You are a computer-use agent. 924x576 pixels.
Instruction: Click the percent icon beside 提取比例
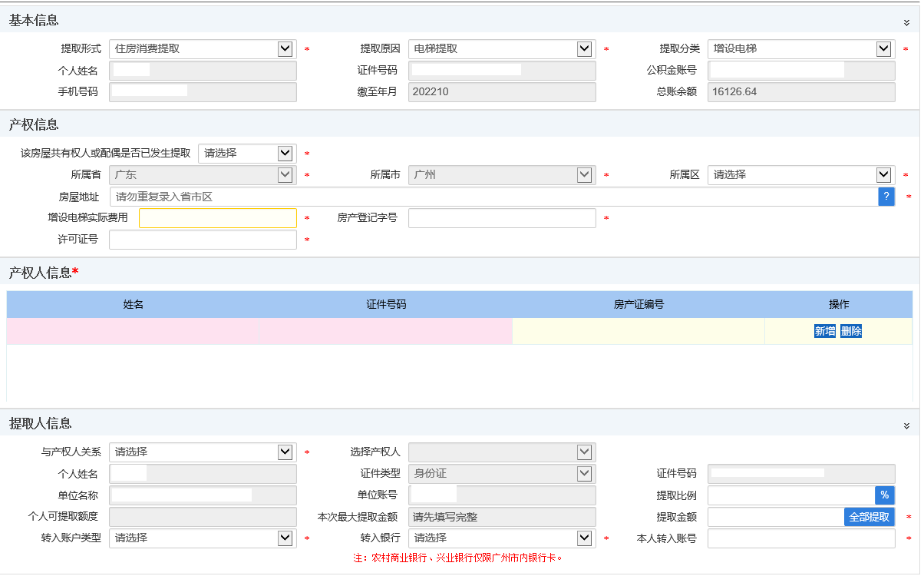pyautogui.click(x=884, y=495)
